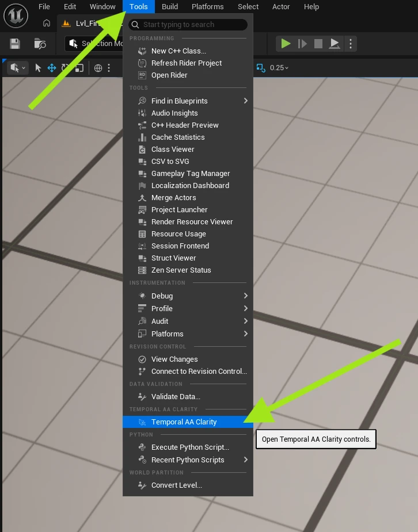Image resolution: width=418 pixels, height=532 pixels.
Task: Open Project Launcher
Action: (188, 210)
